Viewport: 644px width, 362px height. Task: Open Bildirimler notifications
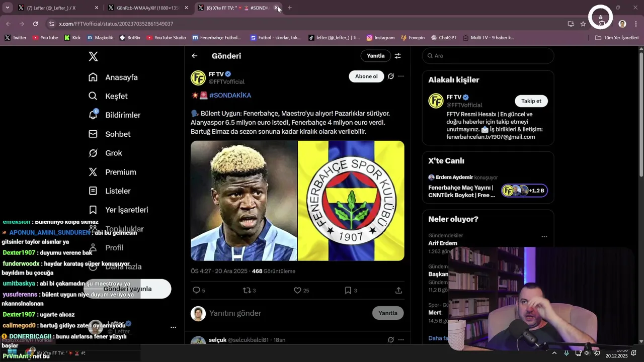pos(114,115)
